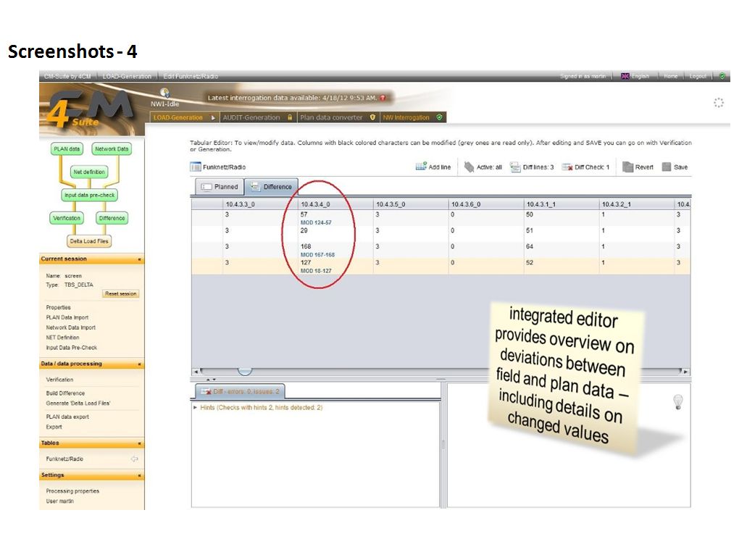This screenshot has width=747, height=560.
Task: Click the NWI-Idle status icon
Action: point(164,93)
